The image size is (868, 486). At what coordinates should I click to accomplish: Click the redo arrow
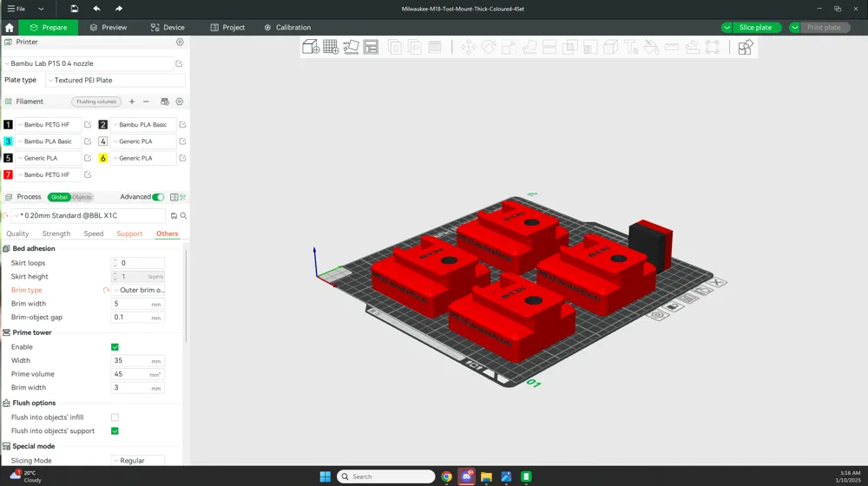pyautogui.click(x=118, y=9)
